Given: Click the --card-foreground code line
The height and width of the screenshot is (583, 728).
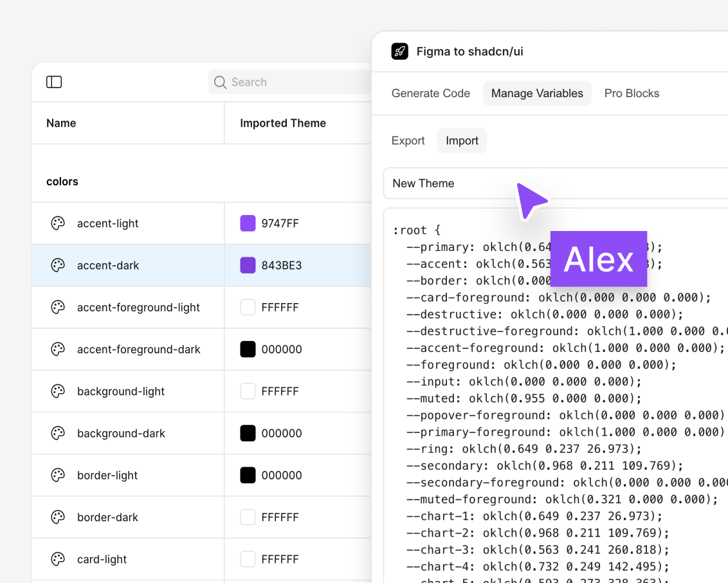Looking at the screenshot, I should 558,297.
